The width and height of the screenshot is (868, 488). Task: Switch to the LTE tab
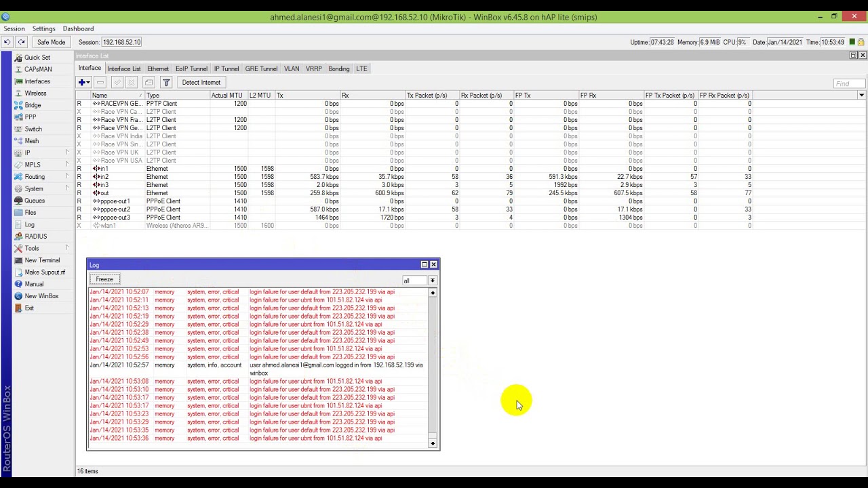(362, 68)
